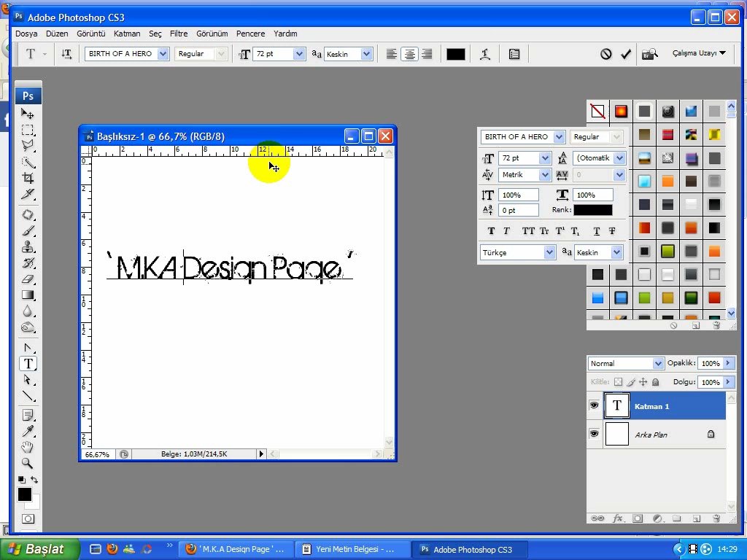Align text left in options bar

[x=392, y=54]
